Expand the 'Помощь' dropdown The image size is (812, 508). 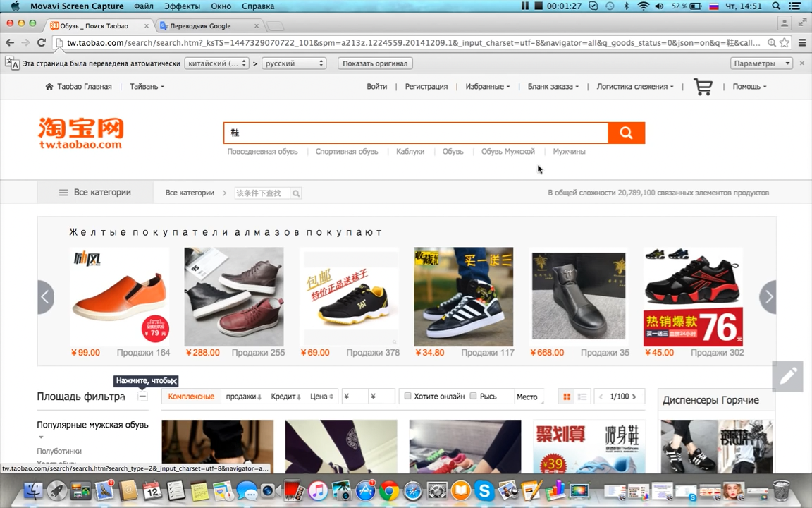point(749,87)
